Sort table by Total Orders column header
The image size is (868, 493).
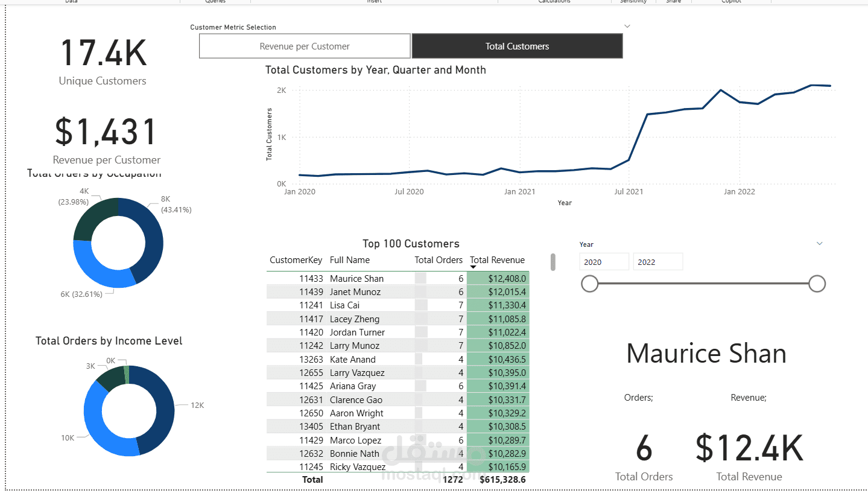pyautogui.click(x=439, y=260)
